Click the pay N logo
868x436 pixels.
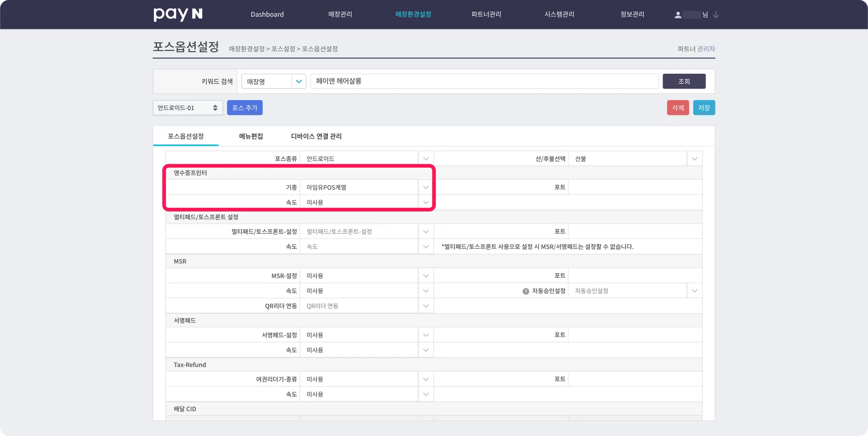(178, 14)
